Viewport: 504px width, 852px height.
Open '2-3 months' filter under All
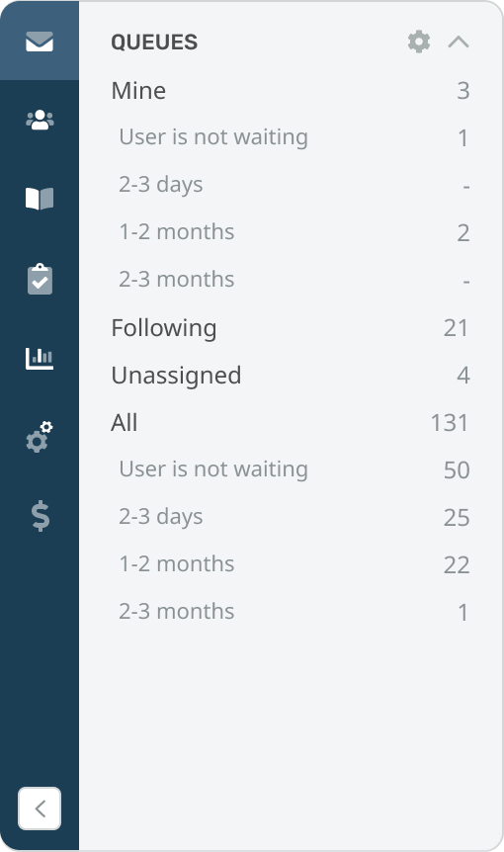(x=294, y=612)
